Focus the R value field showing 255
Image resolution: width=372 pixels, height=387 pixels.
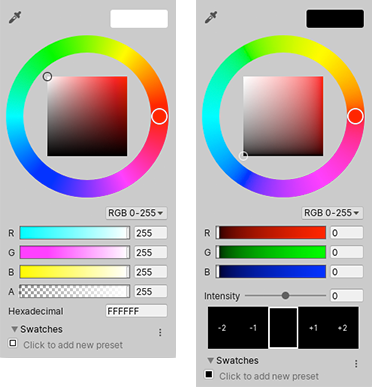[x=151, y=233]
